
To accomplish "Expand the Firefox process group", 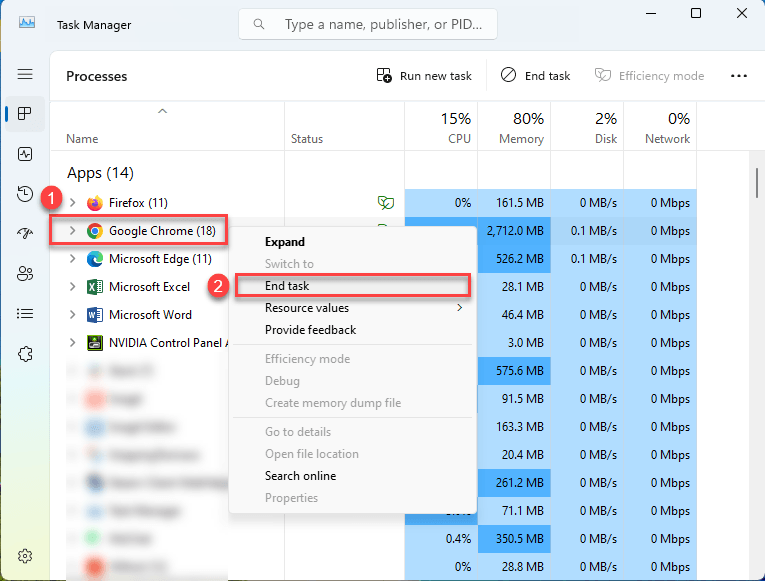I will [x=72, y=203].
